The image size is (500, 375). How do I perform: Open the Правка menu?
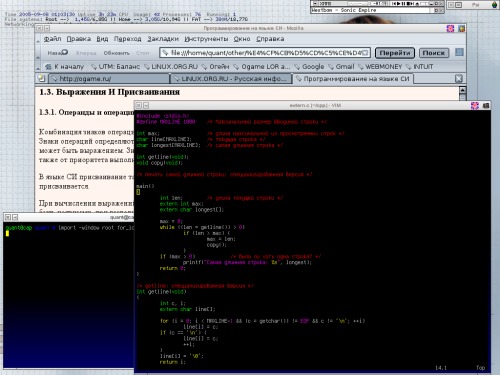point(78,39)
